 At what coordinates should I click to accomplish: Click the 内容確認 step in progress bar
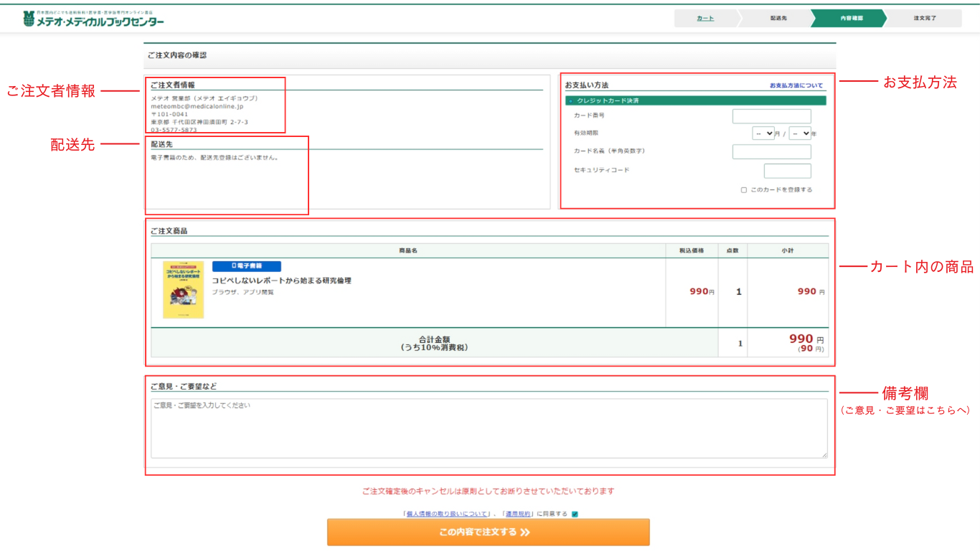pyautogui.click(x=852, y=18)
